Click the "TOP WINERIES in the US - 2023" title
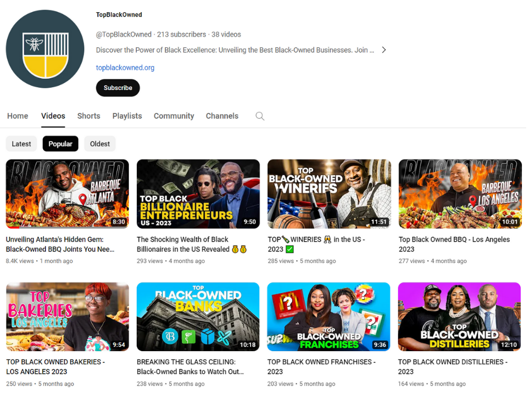 [x=316, y=244]
